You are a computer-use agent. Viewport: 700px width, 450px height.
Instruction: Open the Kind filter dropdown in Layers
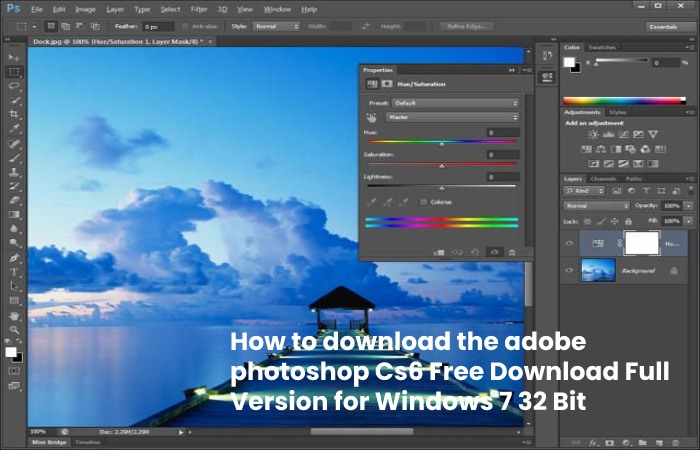click(584, 191)
